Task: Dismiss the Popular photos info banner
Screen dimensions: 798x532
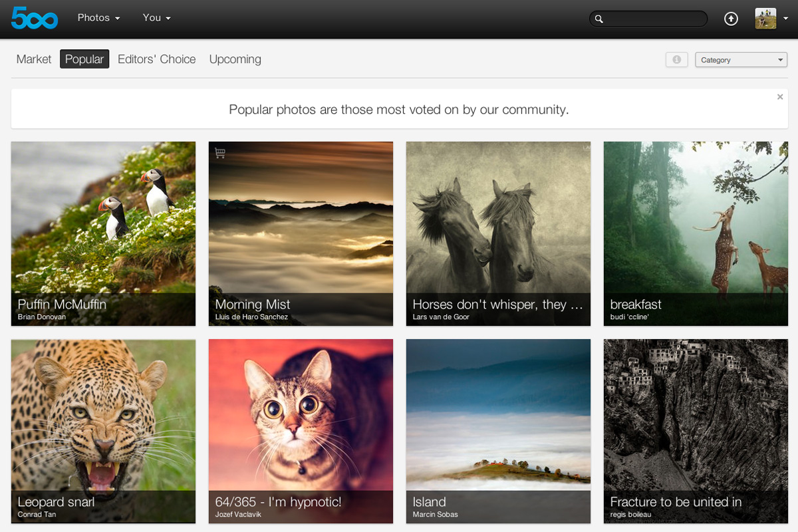Action: [780, 97]
